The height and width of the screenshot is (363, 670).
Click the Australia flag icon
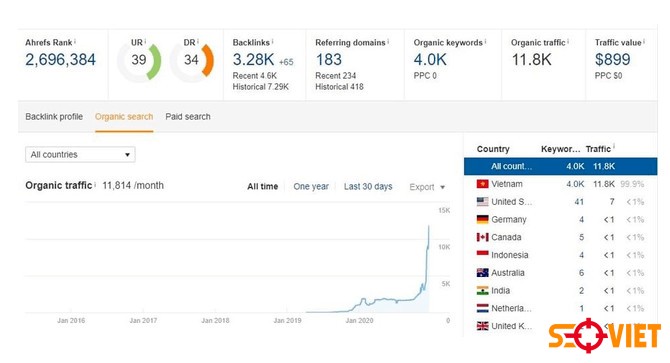pos(482,272)
